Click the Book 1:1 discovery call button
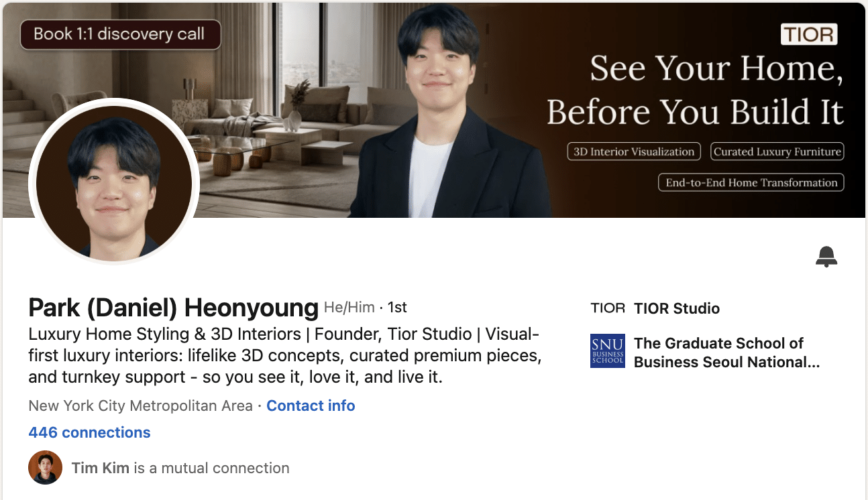Screen dimensions: 868x500 120,34
